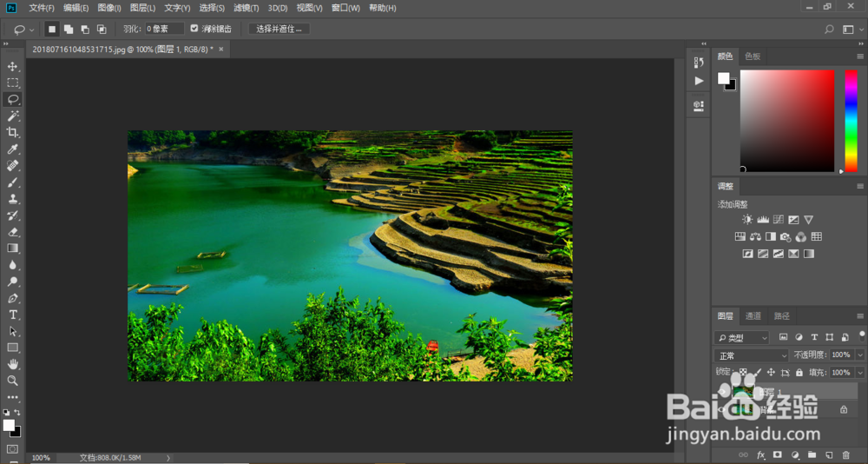Screen dimensions: 868x464
Task: Select the Horizontal Type tool
Action: tap(12, 315)
